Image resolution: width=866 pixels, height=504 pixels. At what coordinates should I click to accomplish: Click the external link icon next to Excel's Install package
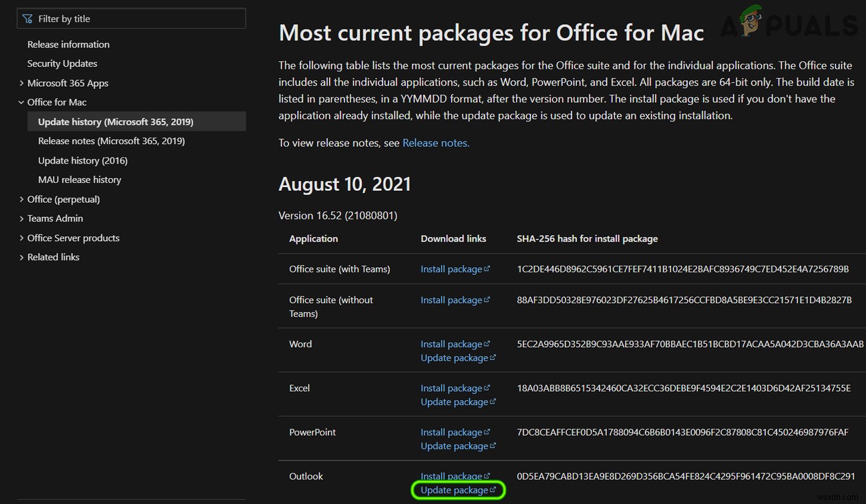tap(487, 388)
